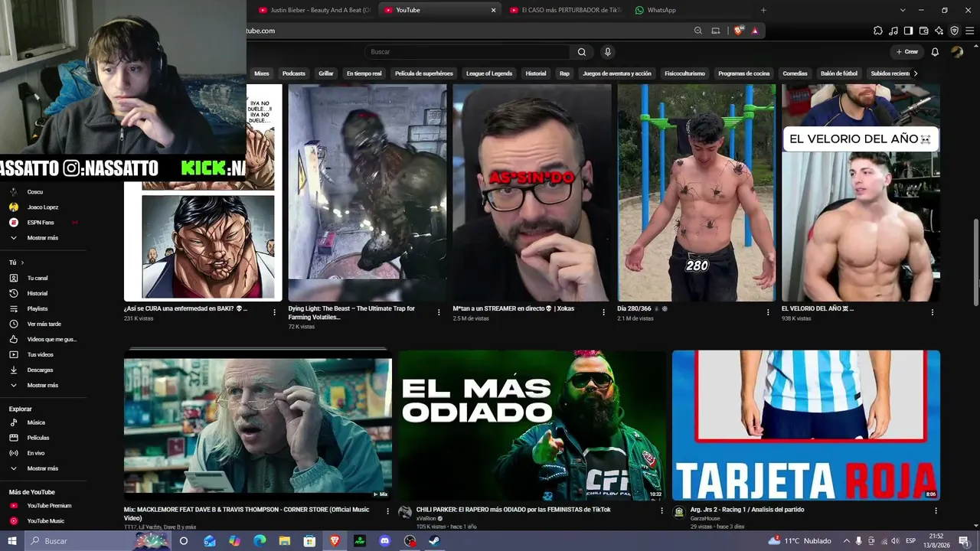
Task: Expand Mostrar más below ESPN Fans
Action: point(42,238)
